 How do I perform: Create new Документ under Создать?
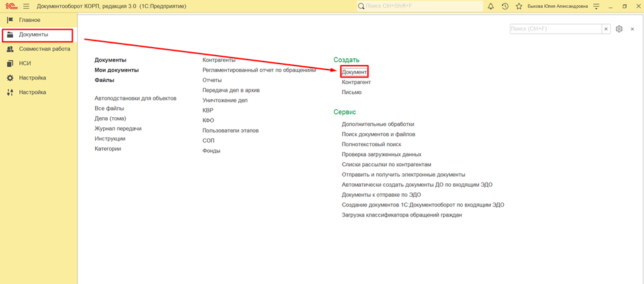[354, 72]
